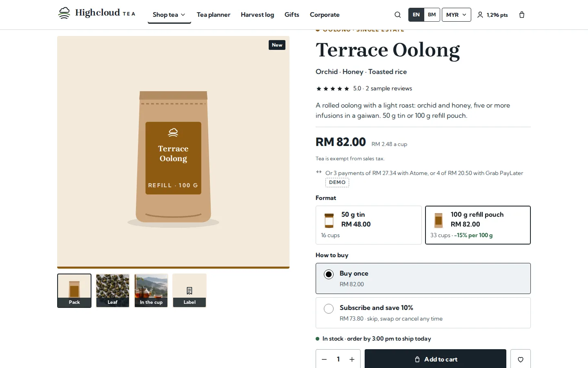The height and width of the screenshot is (368, 588).
Task: Open account showing 1,296 pts
Action: pyautogui.click(x=492, y=15)
